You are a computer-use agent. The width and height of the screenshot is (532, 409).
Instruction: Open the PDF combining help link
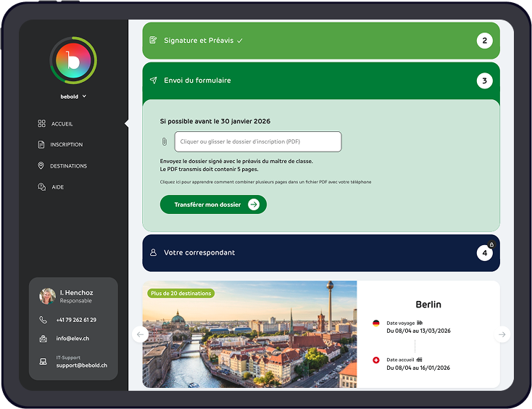(x=265, y=182)
